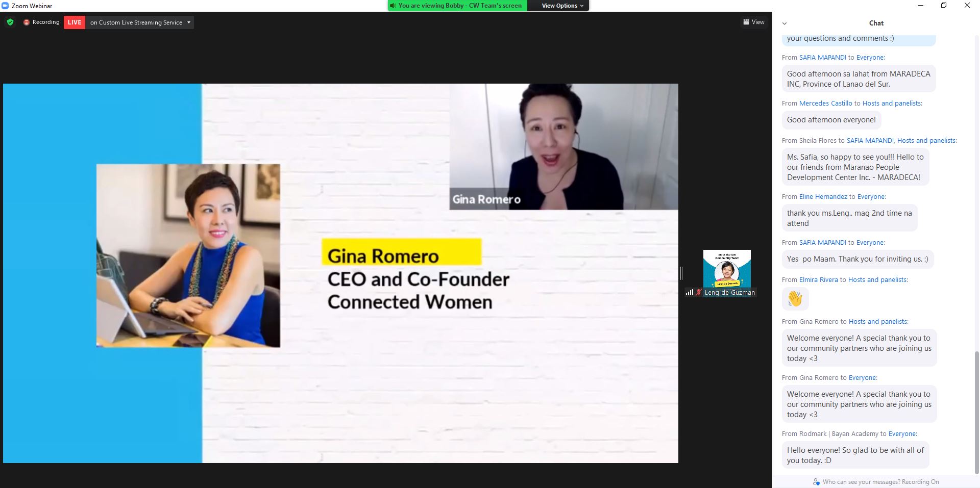Click the people icon beside 'Who can see your messages?'
Image resolution: width=980 pixels, height=488 pixels.
(x=816, y=482)
